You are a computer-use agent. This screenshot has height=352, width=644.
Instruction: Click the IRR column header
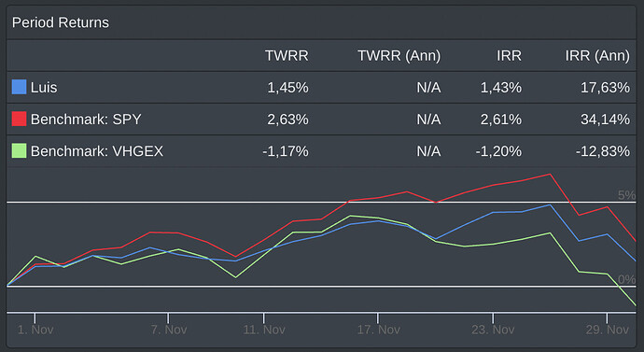point(509,55)
